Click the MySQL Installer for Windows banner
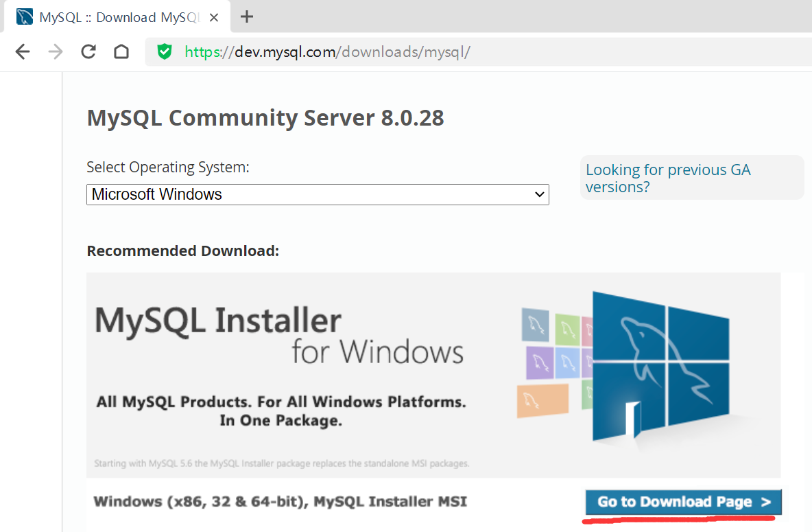Image resolution: width=812 pixels, height=532 pixels. coord(433,375)
